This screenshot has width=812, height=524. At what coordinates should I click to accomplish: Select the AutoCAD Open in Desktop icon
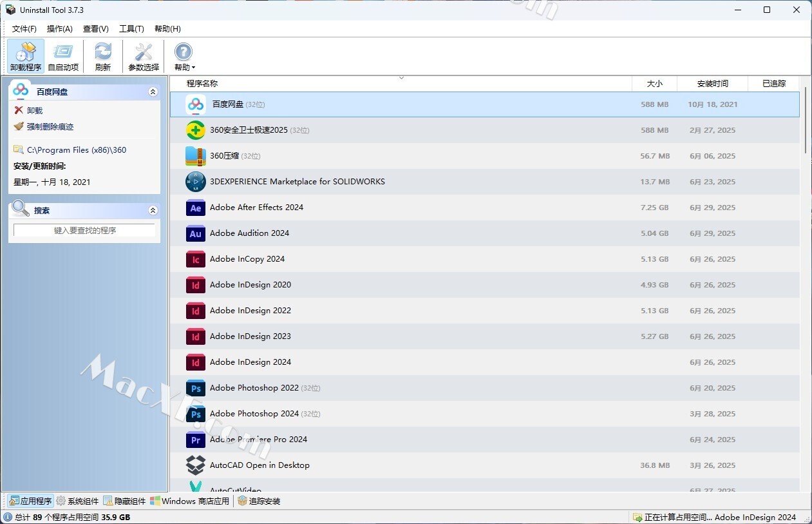point(196,465)
